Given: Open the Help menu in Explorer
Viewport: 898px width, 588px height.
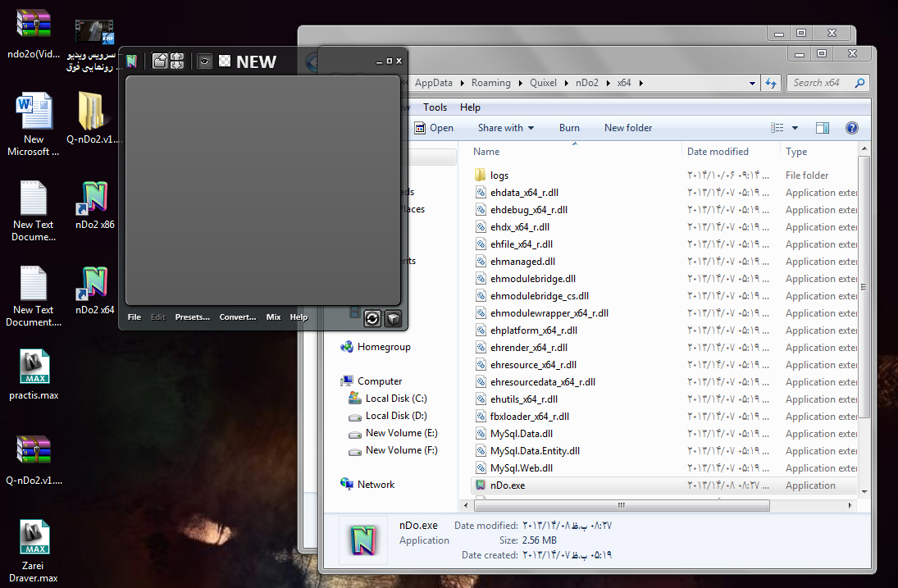Looking at the screenshot, I should (x=470, y=107).
